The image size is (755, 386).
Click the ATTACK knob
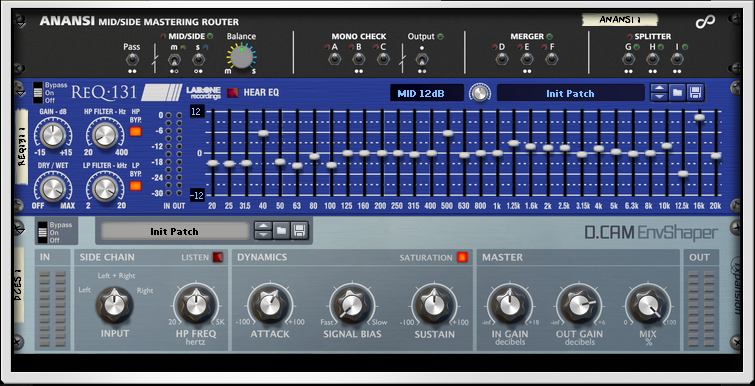coord(270,305)
